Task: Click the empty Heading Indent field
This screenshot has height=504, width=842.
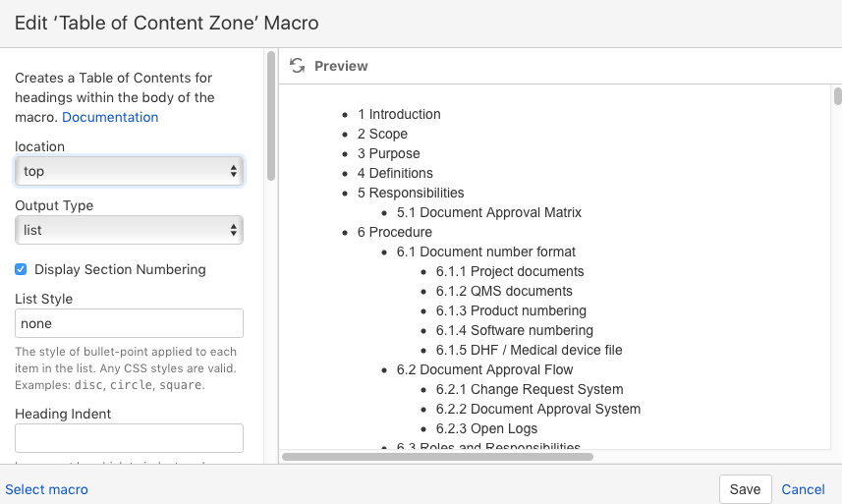Action: (129, 438)
